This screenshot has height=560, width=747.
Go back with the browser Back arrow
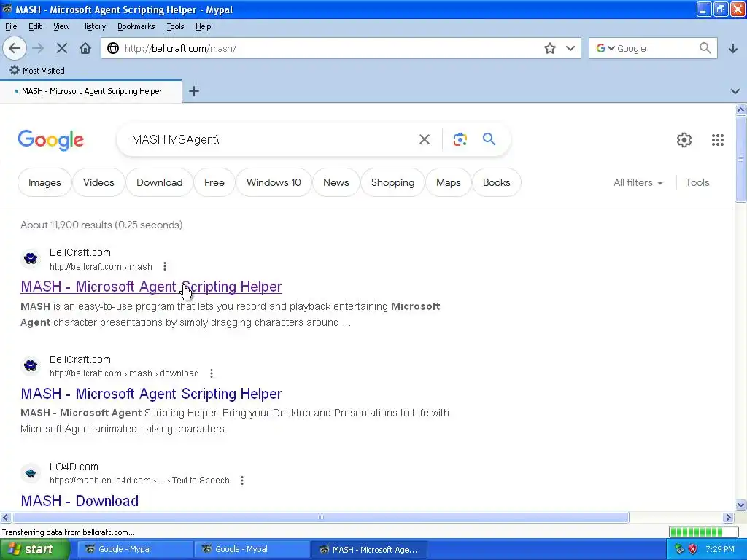(x=15, y=48)
